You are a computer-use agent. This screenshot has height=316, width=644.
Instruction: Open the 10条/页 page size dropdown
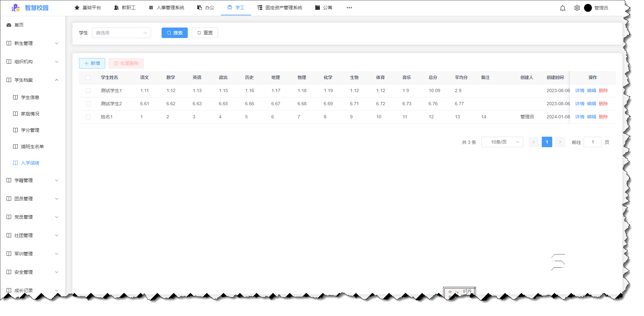(x=502, y=142)
